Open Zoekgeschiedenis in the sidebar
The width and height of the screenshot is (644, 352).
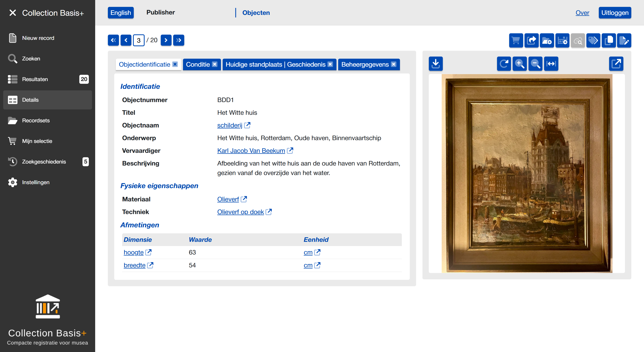pos(44,162)
